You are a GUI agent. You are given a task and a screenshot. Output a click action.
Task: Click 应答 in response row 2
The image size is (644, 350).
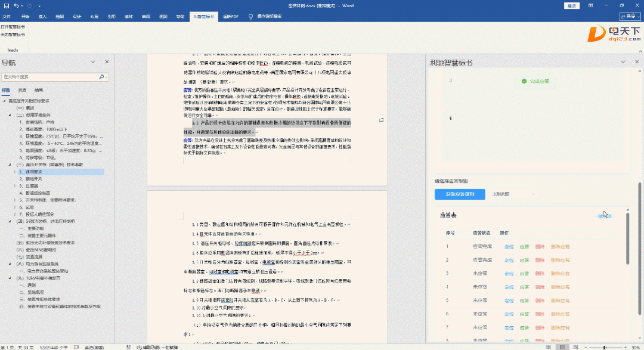click(x=525, y=260)
